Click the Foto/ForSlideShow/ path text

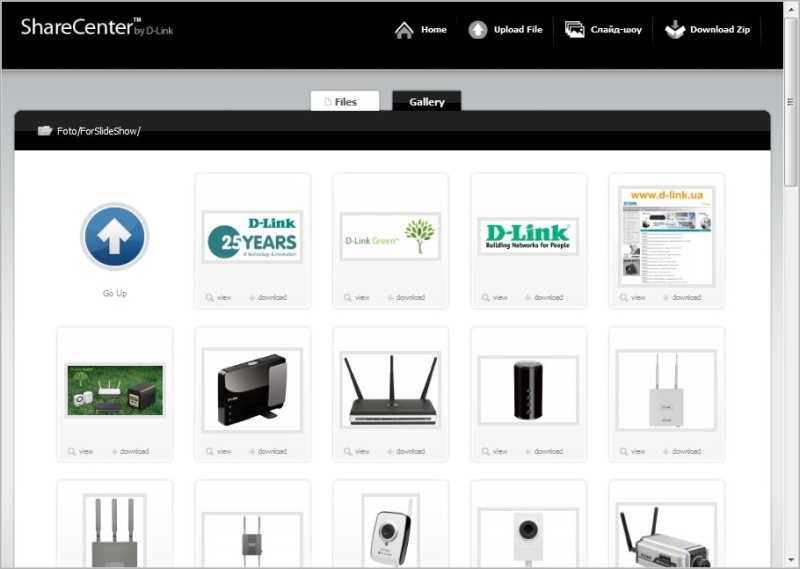98,131
